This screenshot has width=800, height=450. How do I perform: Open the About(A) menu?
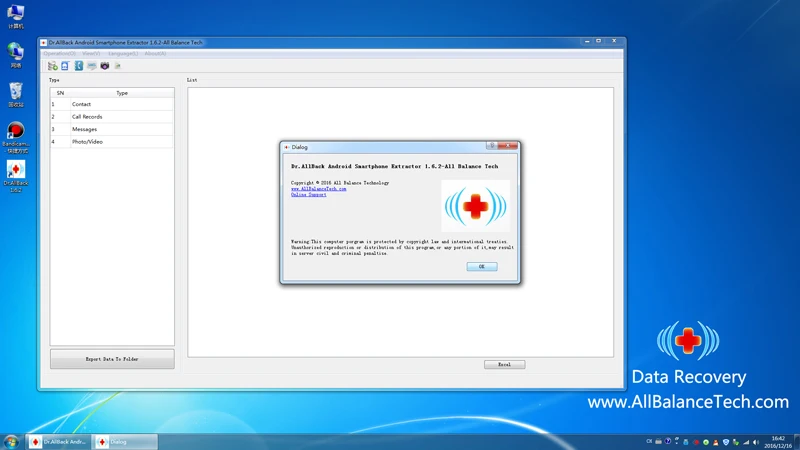(x=155, y=53)
